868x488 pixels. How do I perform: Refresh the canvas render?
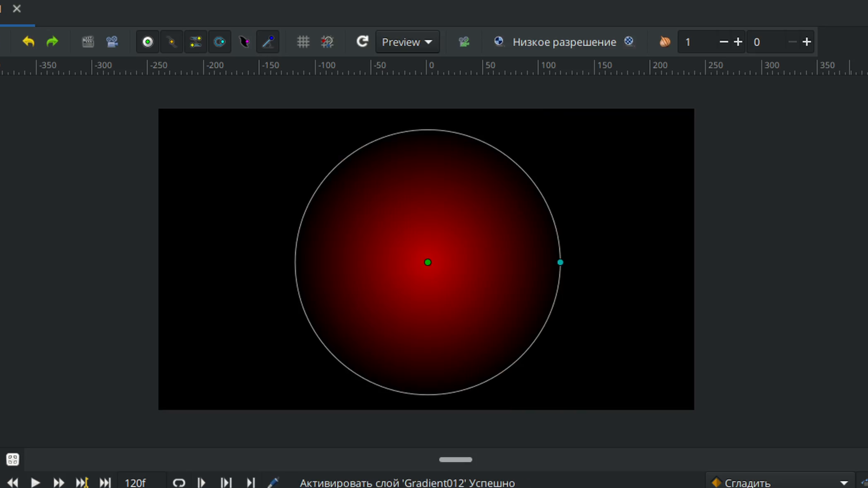[x=362, y=42]
